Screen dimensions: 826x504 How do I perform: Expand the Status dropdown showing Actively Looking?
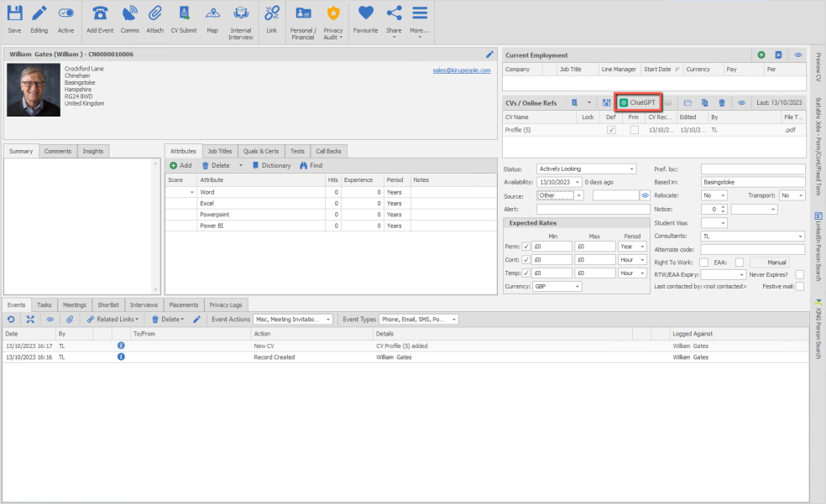pyautogui.click(x=586, y=169)
